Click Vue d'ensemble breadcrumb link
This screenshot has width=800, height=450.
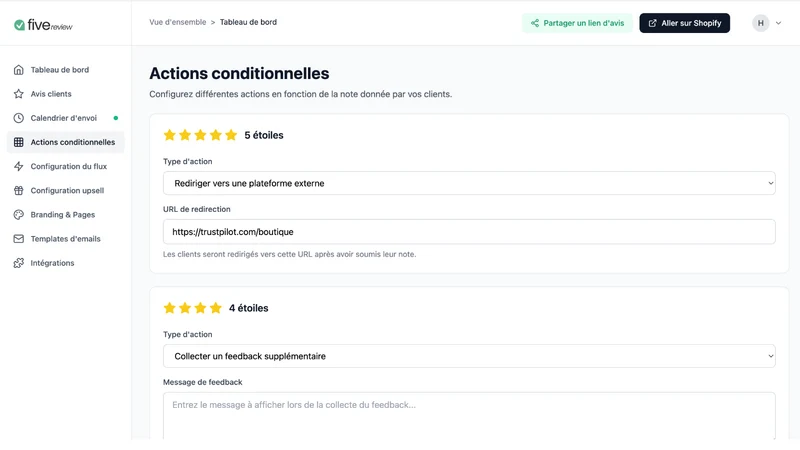click(x=178, y=22)
